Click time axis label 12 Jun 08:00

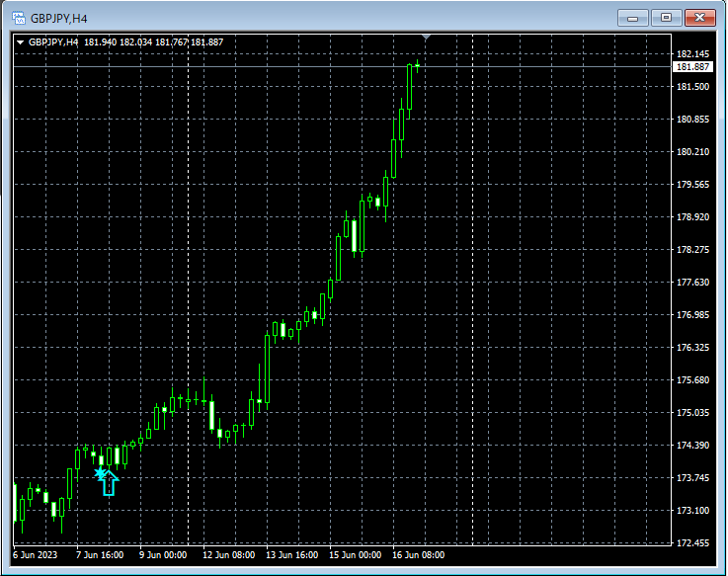point(229,555)
